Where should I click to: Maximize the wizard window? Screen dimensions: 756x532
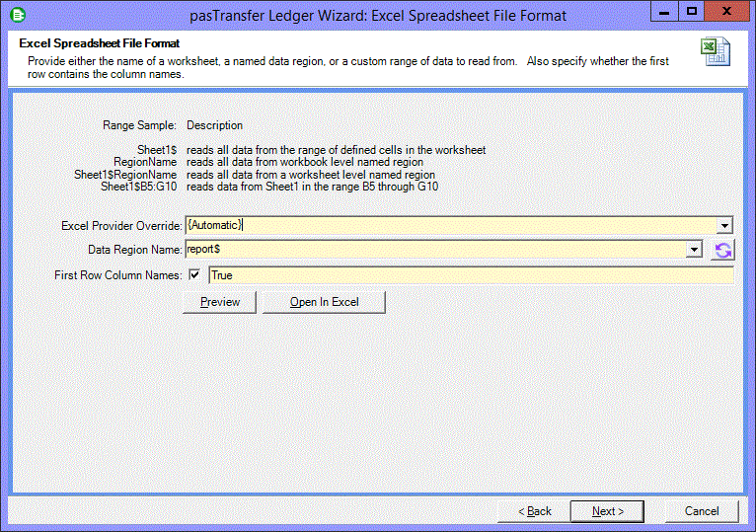692,12
